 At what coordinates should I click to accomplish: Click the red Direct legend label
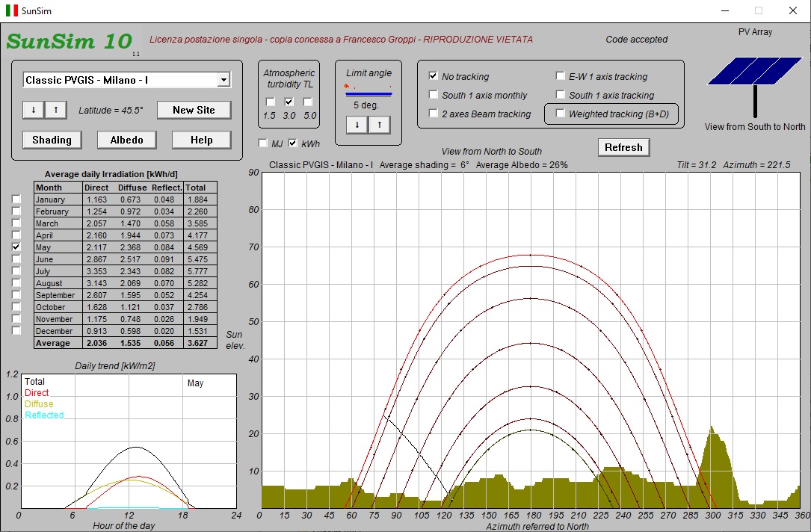tap(37, 393)
